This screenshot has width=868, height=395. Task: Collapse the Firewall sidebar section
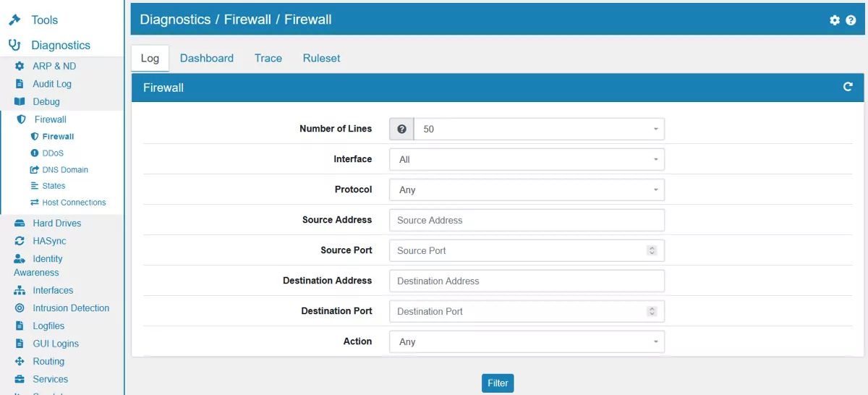point(50,119)
